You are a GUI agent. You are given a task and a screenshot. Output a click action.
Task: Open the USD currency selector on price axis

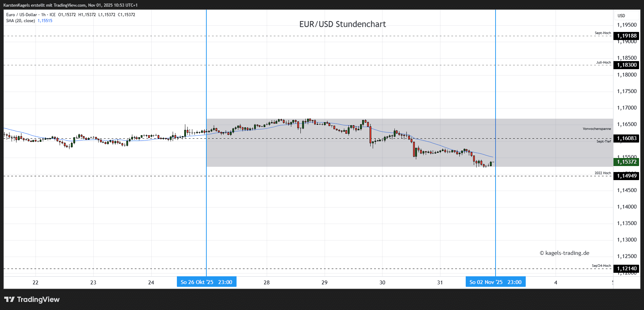621,16
